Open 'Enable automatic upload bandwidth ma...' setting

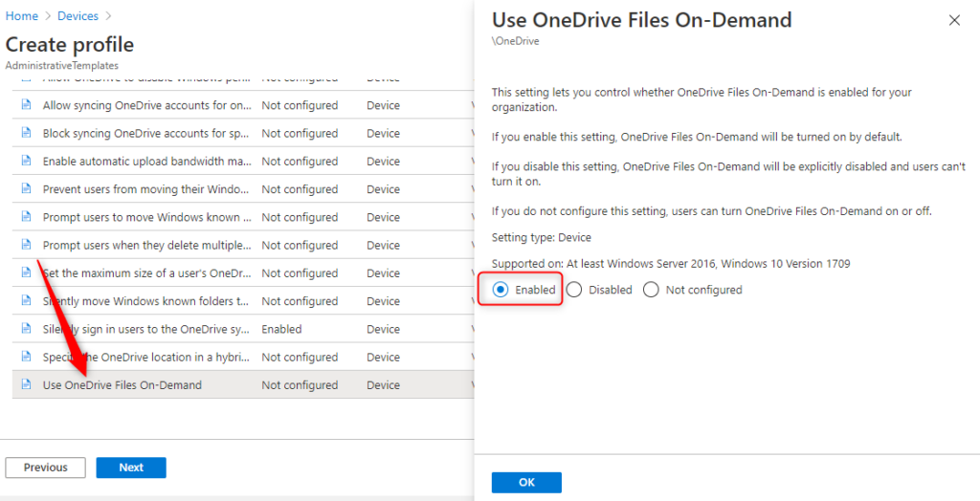[x=147, y=162]
